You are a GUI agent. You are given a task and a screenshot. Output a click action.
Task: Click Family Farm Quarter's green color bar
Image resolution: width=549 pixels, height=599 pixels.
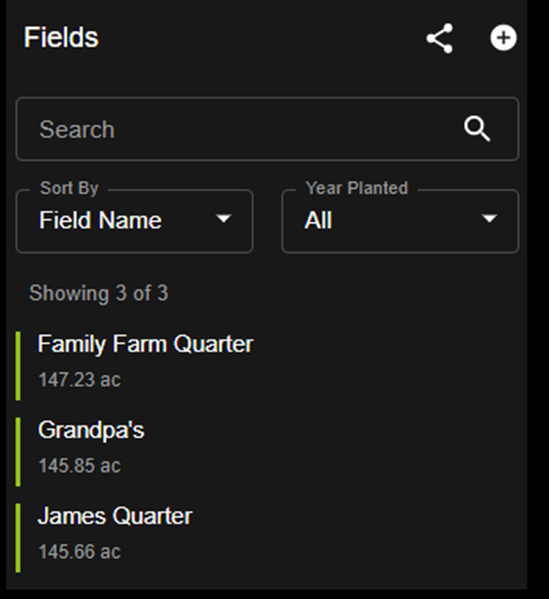point(18,366)
